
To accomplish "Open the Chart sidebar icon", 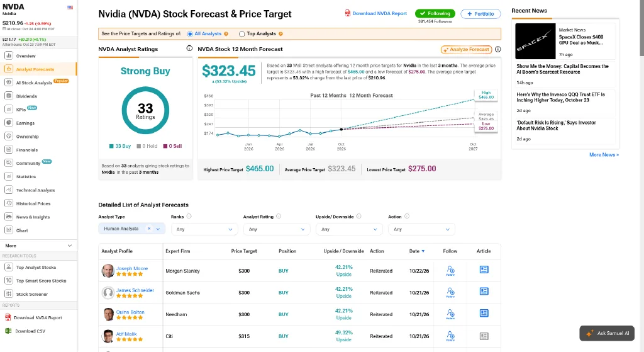I will 8,230.
